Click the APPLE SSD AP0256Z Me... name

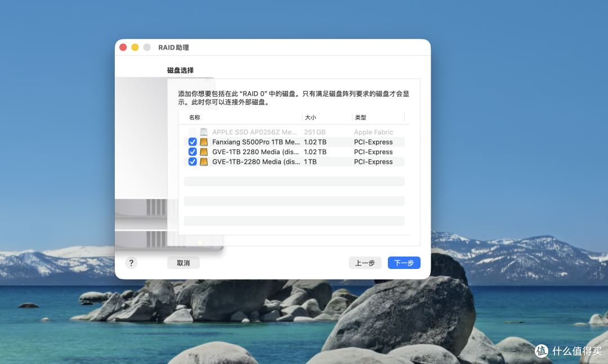pyautogui.click(x=254, y=132)
